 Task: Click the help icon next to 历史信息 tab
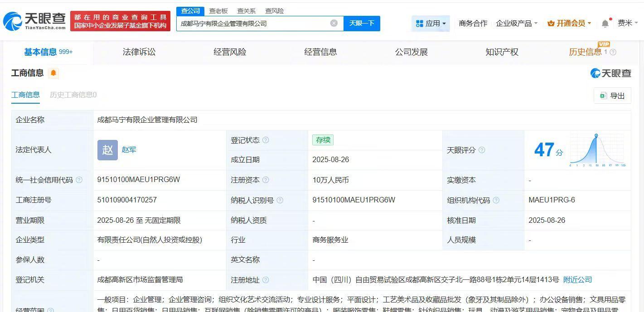[x=613, y=52]
